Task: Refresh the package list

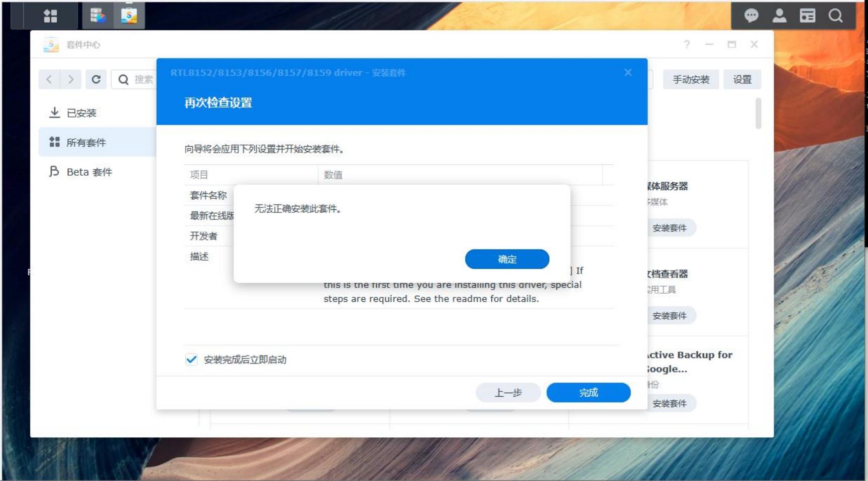Action: tap(96, 79)
